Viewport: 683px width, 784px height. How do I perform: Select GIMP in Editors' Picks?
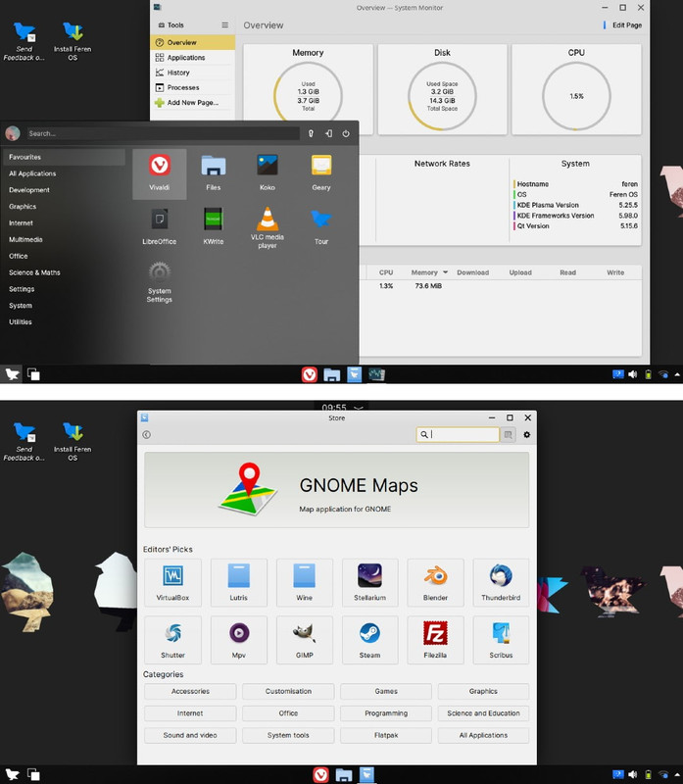pyautogui.click(x=304, y=640)
